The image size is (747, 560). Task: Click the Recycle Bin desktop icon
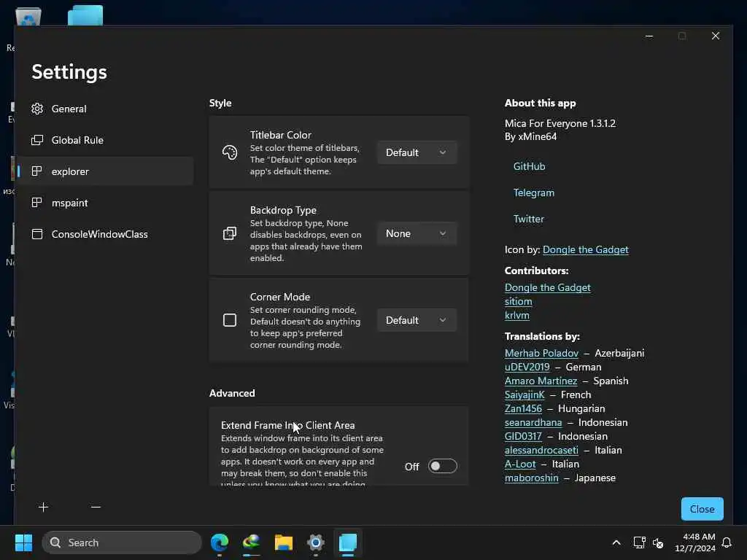click(x=28, y=17)
